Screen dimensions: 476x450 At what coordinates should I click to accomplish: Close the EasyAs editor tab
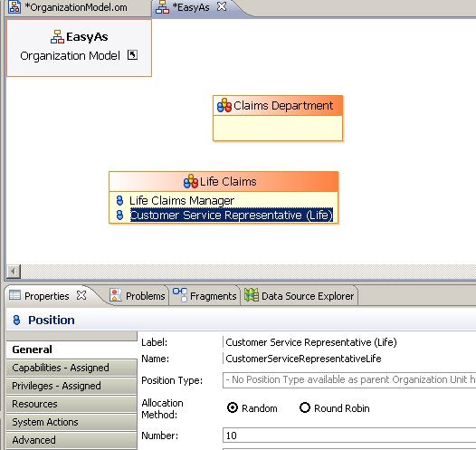(x=222, y=6)
